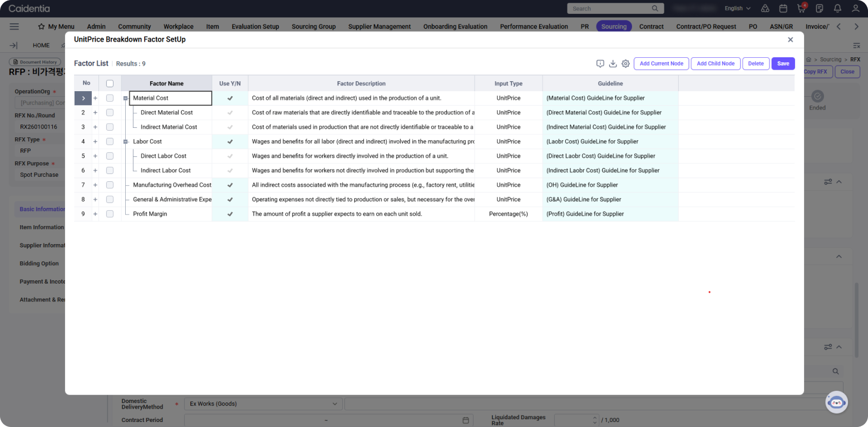The height and width of the screenshot is (427, 868).
Task: Open grid settings gear icon
Action: (x=625, y=64)
